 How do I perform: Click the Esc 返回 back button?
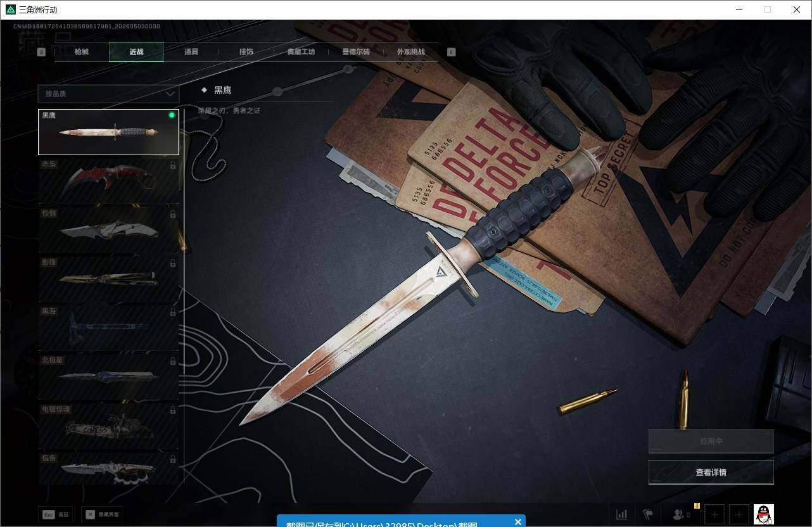[56, 515]
